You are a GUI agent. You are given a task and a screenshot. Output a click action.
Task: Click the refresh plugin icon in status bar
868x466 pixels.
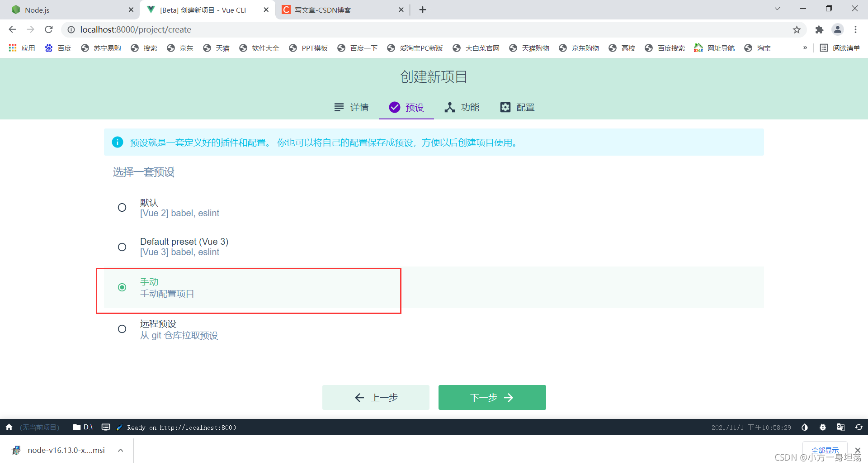pyautogui.click(x=859, y=427)
